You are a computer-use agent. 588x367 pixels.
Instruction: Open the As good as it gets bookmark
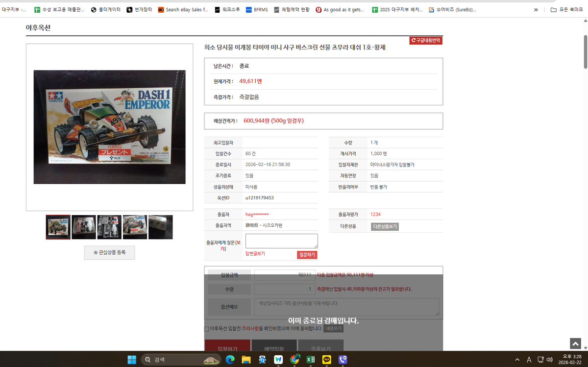340,9
